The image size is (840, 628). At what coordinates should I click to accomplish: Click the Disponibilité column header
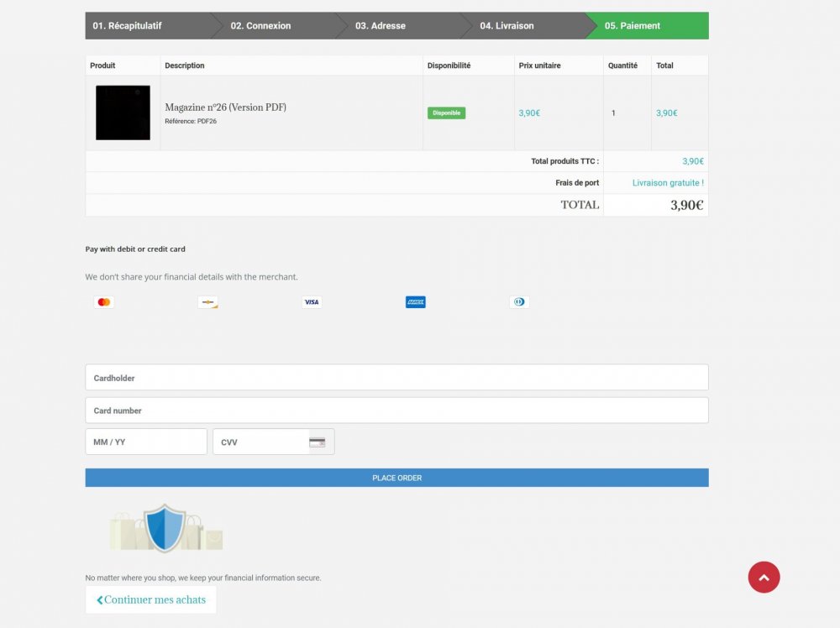click(x=449, y=65)
